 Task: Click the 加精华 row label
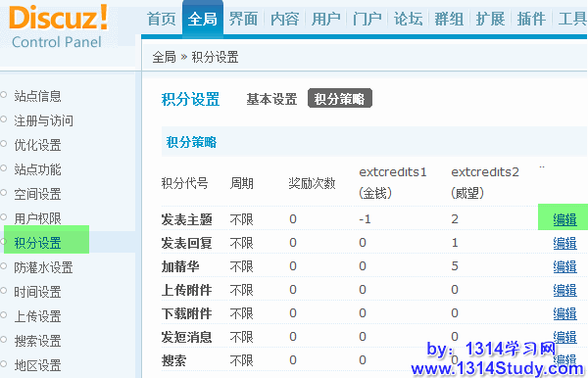click(x=180, y=266)
